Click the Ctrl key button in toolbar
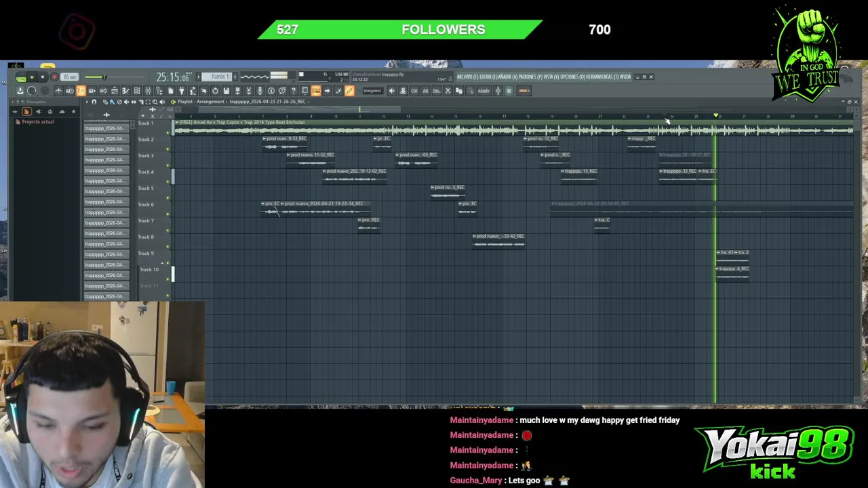The height and width of the screenshot is (488, 868). [x=414, y=91]
